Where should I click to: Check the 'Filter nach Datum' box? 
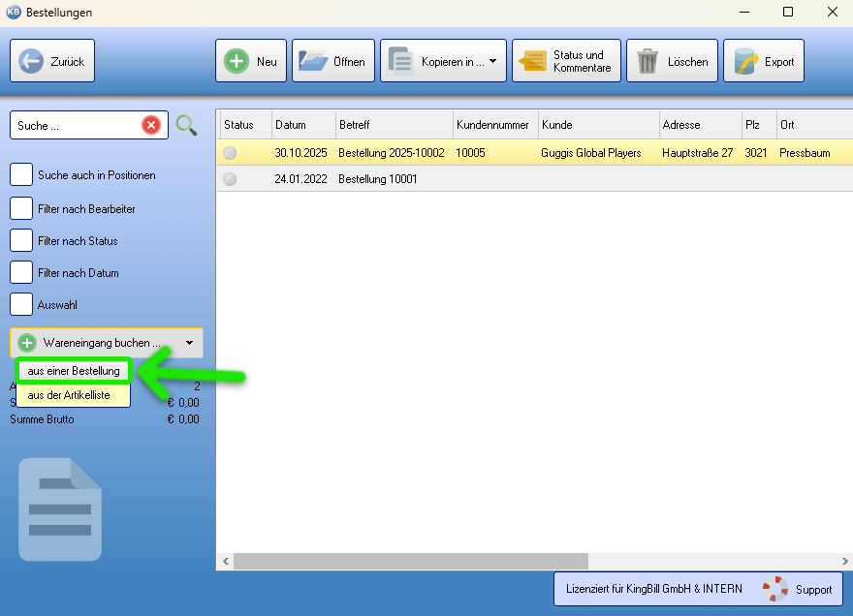tap(21, 273)
